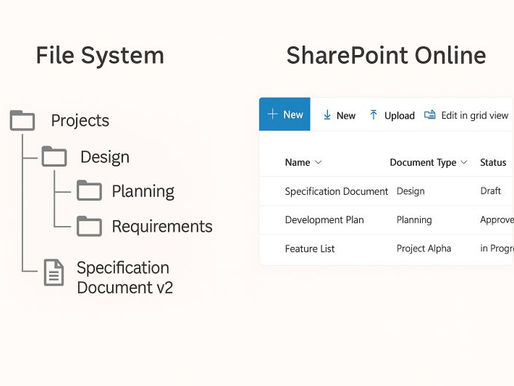Select the Planning tree label

pyautogui.click(x=143, y=191)
